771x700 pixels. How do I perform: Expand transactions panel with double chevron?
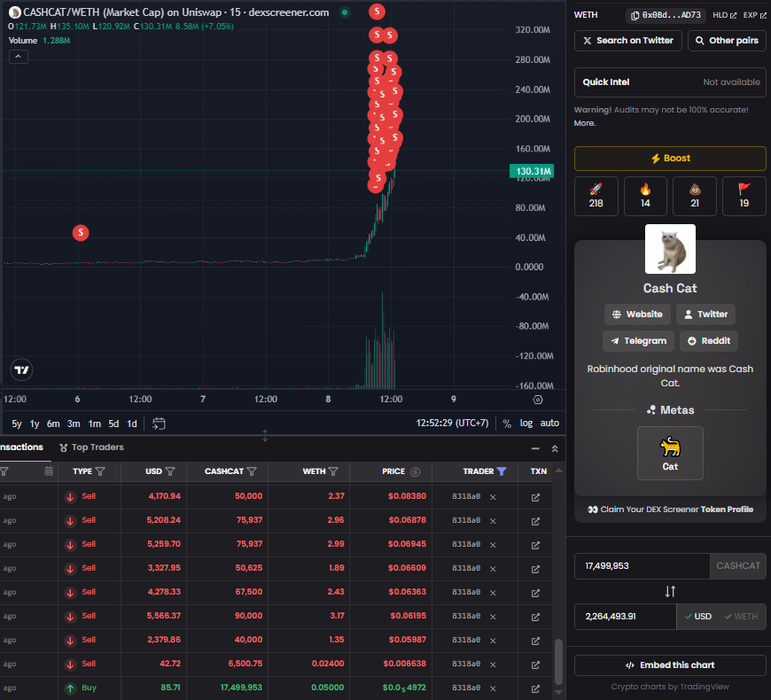coord(555,448)
